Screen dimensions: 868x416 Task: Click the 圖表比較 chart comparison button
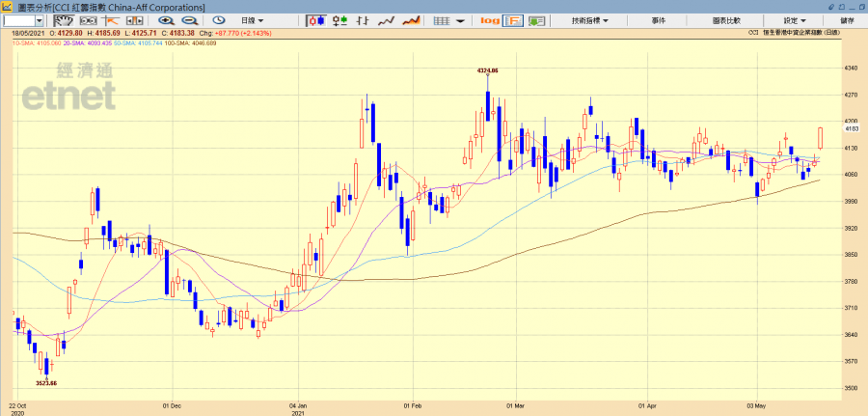tap(727, 20)
